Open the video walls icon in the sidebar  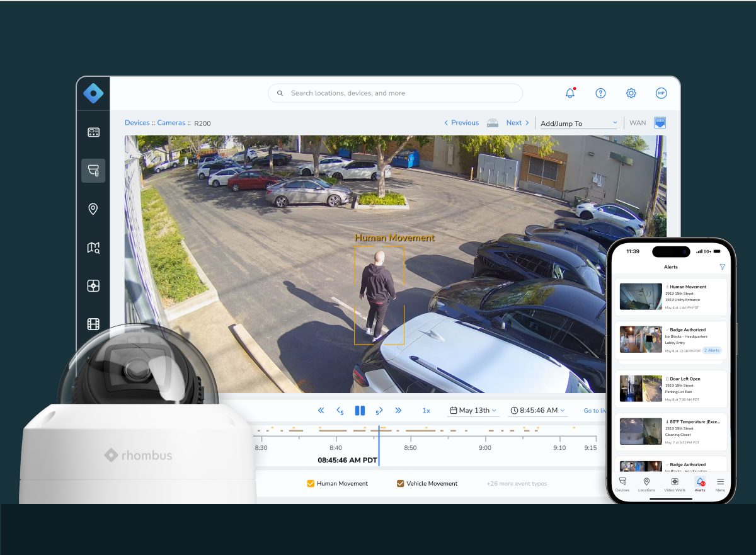pos(93,285)
